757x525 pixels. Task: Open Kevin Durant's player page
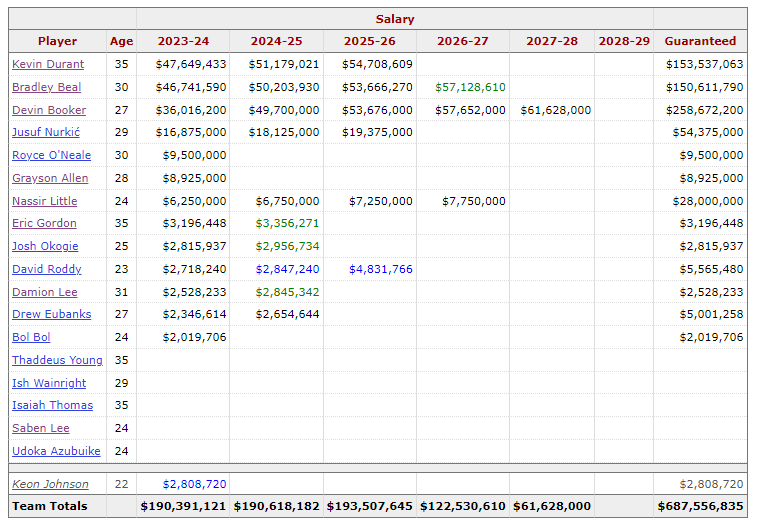[x=48, y=64]
